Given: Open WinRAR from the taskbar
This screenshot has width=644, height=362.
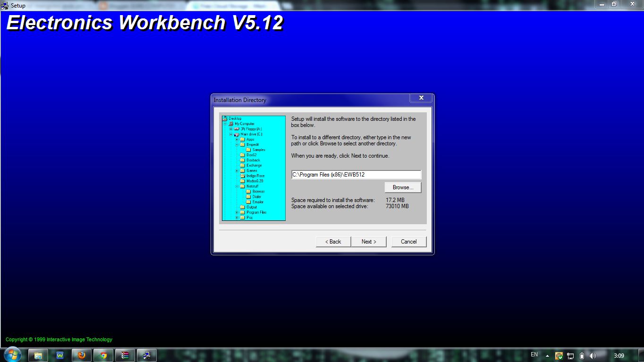Looking at the screenshot, I should [x=125, y=355].
